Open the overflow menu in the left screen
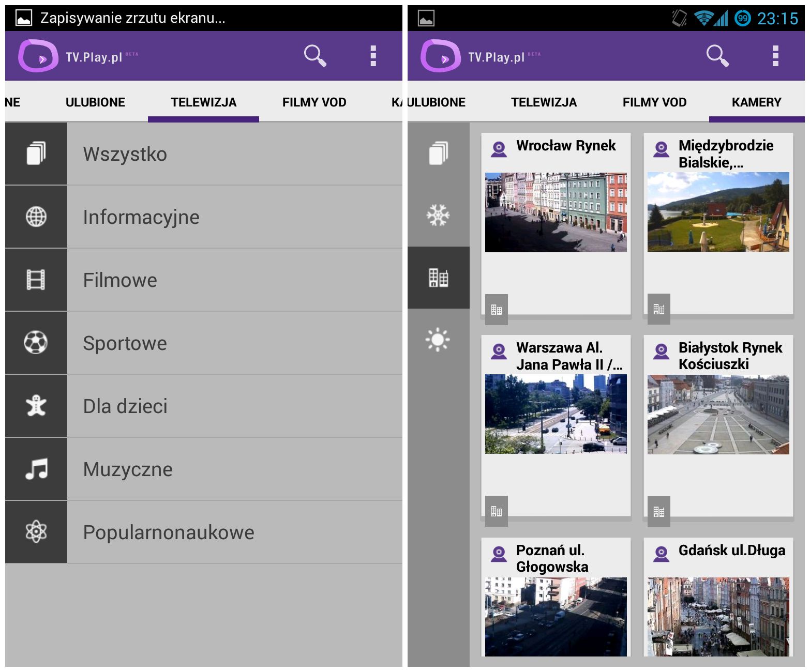This screenshot has width=810, height=672. click(373, 55)
